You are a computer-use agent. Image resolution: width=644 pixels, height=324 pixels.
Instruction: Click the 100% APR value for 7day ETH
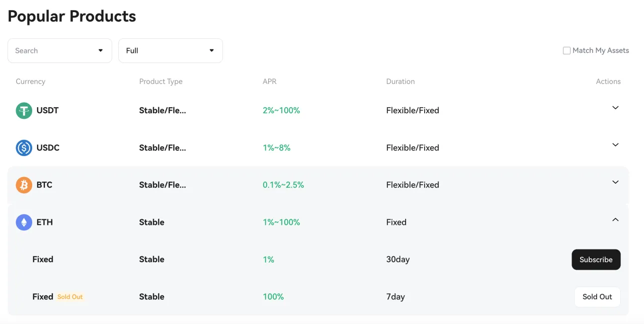[x=273, y=297]
